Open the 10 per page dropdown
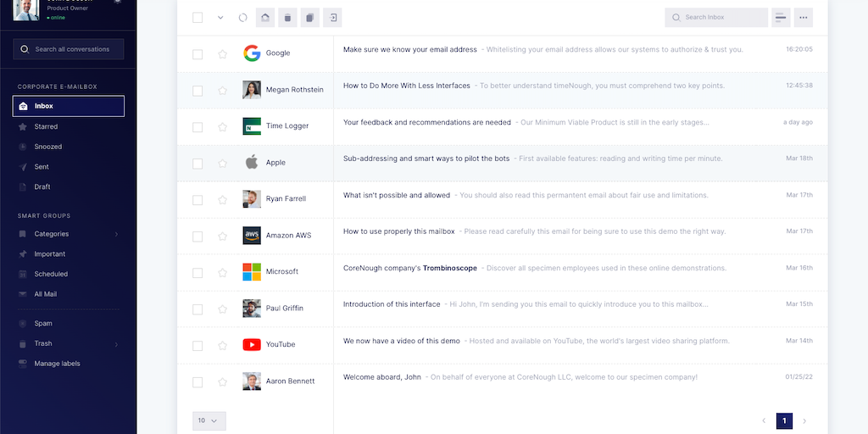The height and width of the screenshot is (434, 868). (x=209, y=420)
